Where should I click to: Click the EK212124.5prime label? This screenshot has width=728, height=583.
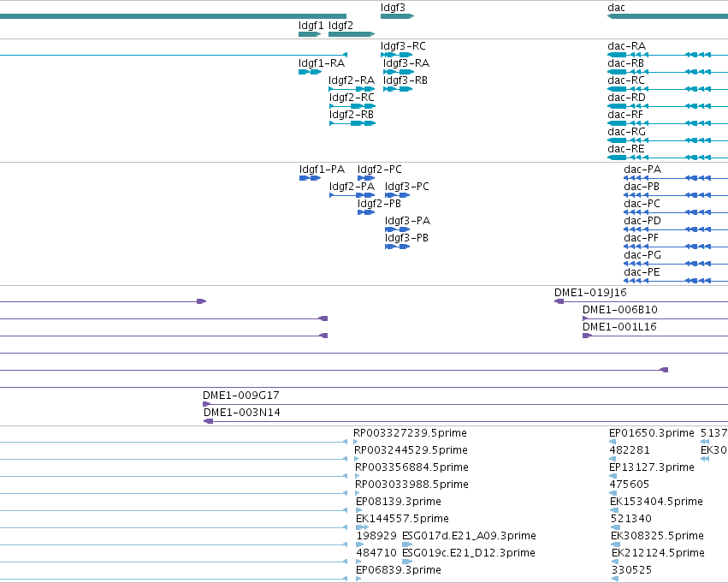point(658,553)
